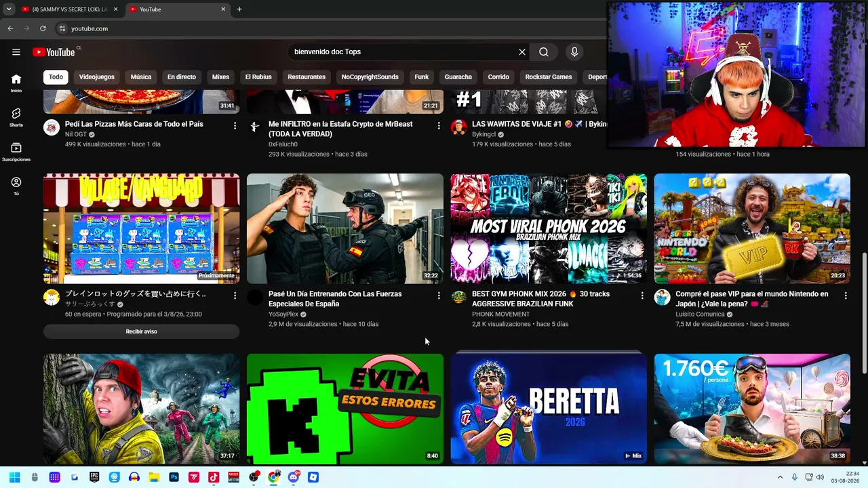Open options for Fuerzas Especiales video
This screenshot has width=868, height=488.
click(439, 296)
